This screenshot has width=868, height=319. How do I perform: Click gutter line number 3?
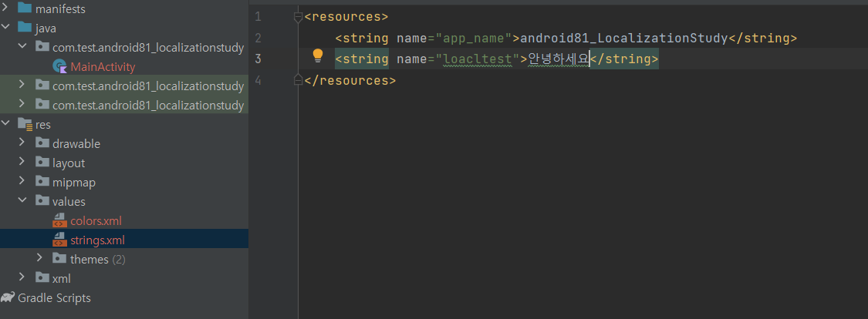click(x=258, y=59)
